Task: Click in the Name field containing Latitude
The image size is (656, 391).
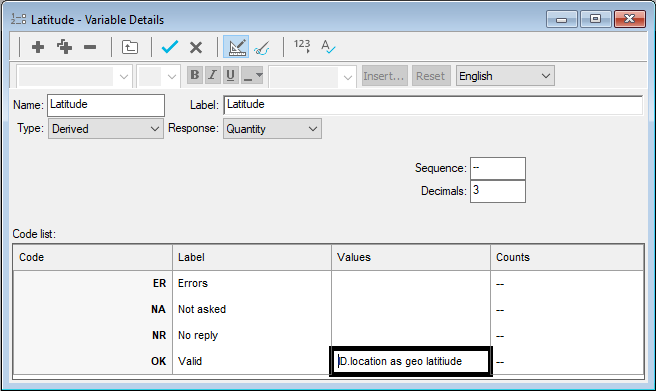Action: [x=106, y=105]
